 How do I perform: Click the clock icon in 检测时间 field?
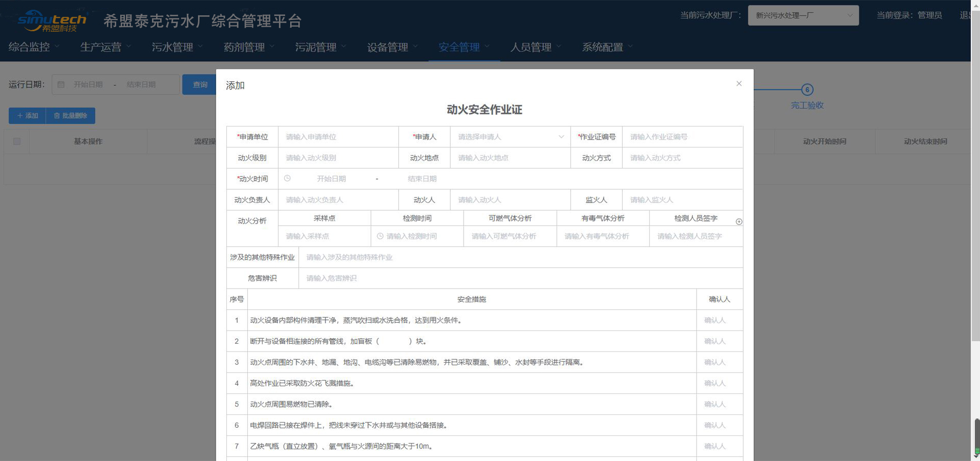380,236
